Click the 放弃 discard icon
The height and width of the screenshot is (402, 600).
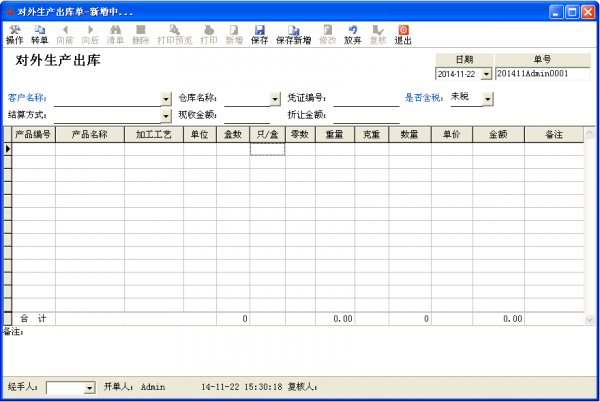pyautogui.click(x=352, y=35)
